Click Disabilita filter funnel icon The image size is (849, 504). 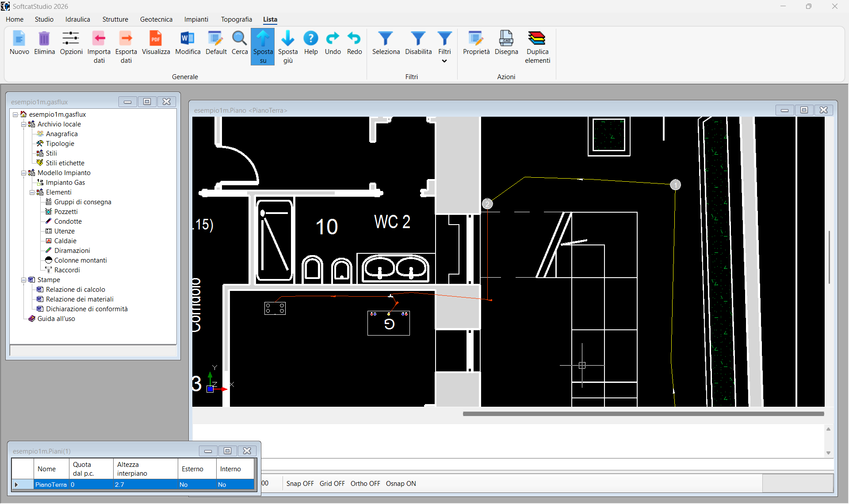point(418,38)
